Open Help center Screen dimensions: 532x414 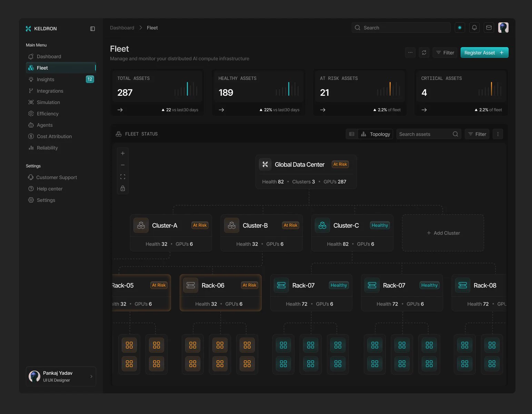coord(61,189)
